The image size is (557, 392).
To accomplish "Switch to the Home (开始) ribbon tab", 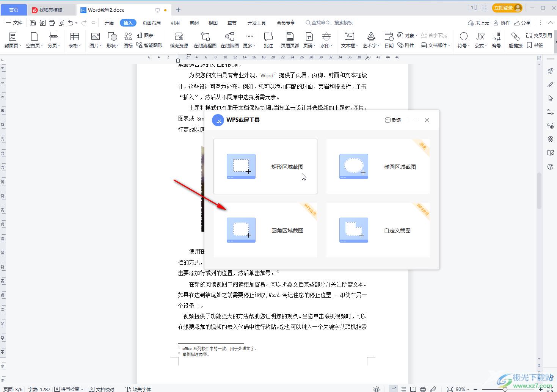I will click(x=109, y=23).
